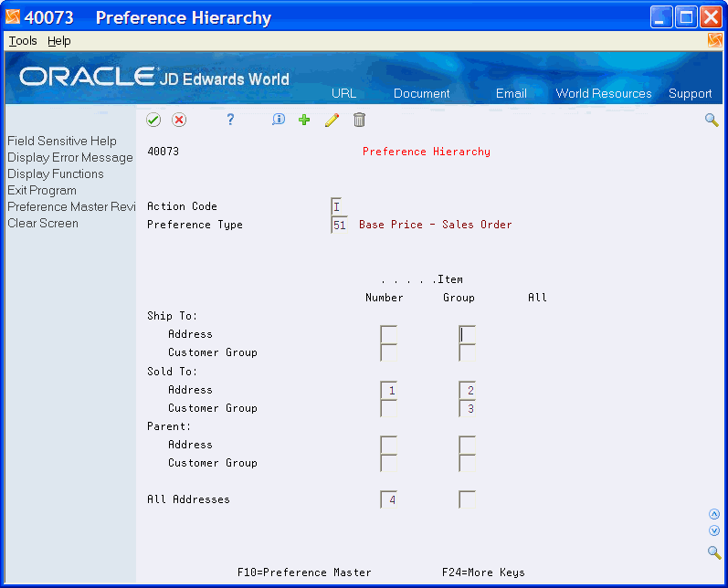Click the blue info bubble icon
The height and width of the screenshot is (588, 728).
tap(278, 120)
